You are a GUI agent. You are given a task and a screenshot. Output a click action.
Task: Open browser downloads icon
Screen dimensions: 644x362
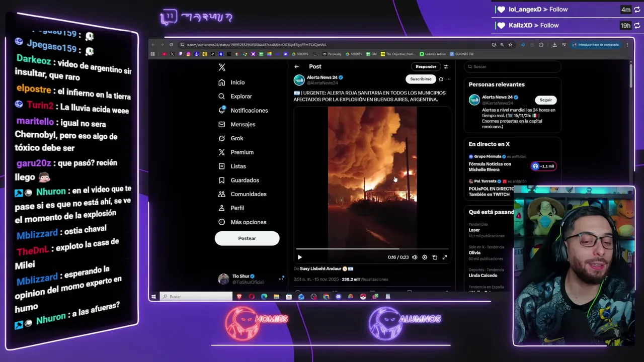[554, 45]
